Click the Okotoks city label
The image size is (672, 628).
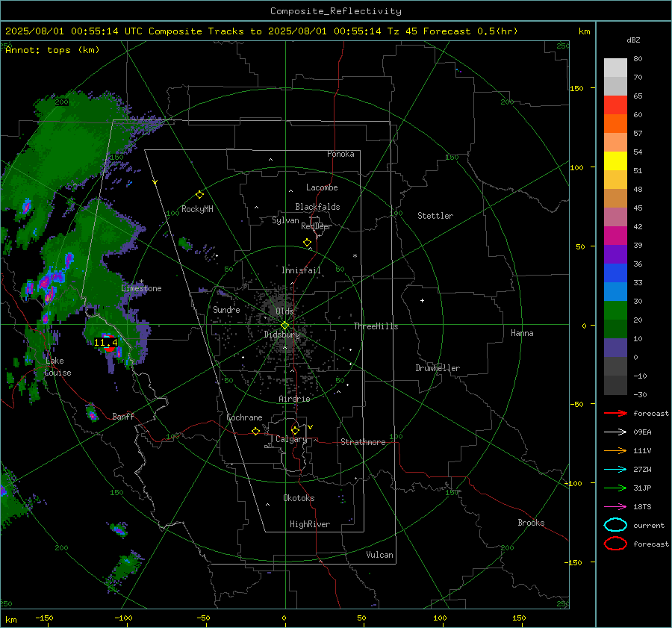pos(299,498)
